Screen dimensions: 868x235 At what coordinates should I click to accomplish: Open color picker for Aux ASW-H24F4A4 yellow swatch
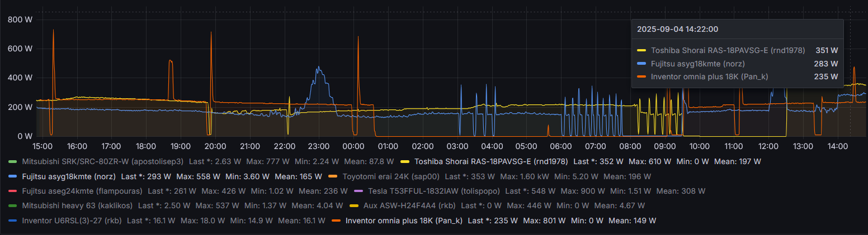point(354,206)
